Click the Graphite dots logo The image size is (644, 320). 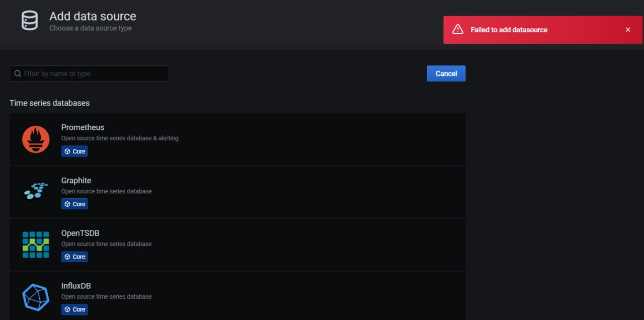(36, 191)
